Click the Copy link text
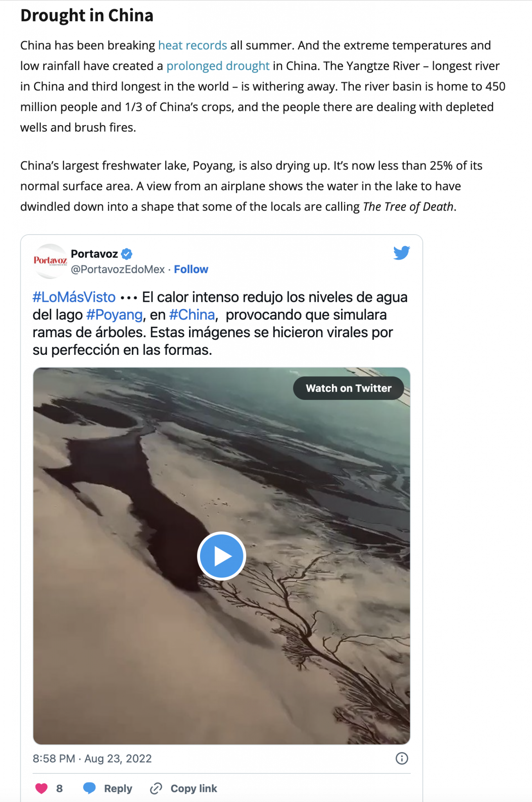532x802 pixels. coord(194,788)
